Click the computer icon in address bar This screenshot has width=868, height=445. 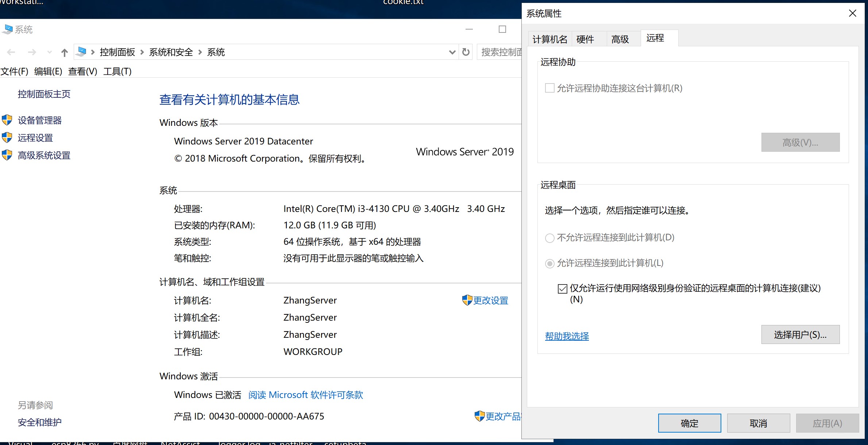(x=82, y=52)
